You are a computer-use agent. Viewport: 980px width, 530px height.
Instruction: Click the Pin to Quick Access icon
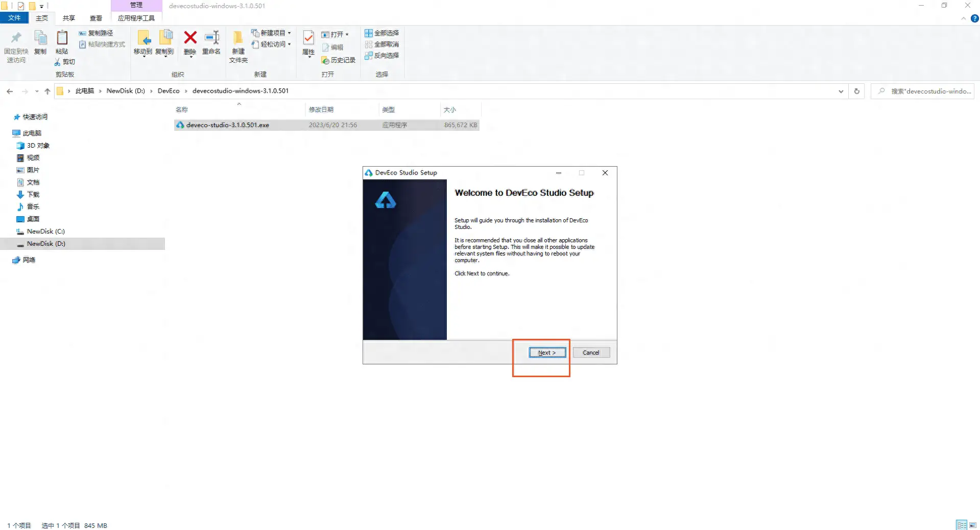(x=16, y=38)
